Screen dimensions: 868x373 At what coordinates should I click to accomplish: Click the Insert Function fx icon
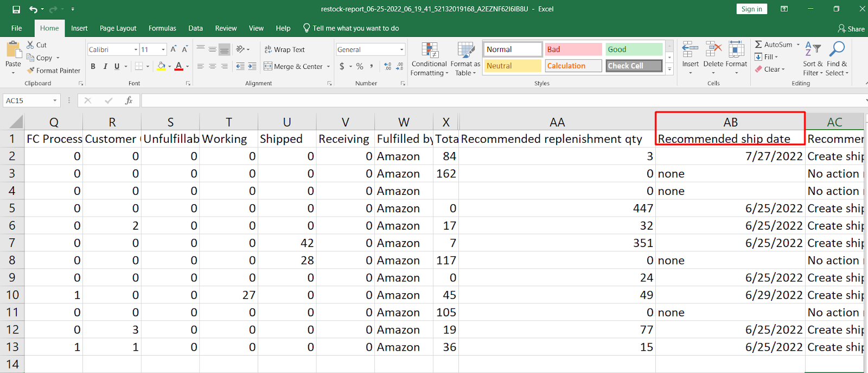tap(129, 100)
